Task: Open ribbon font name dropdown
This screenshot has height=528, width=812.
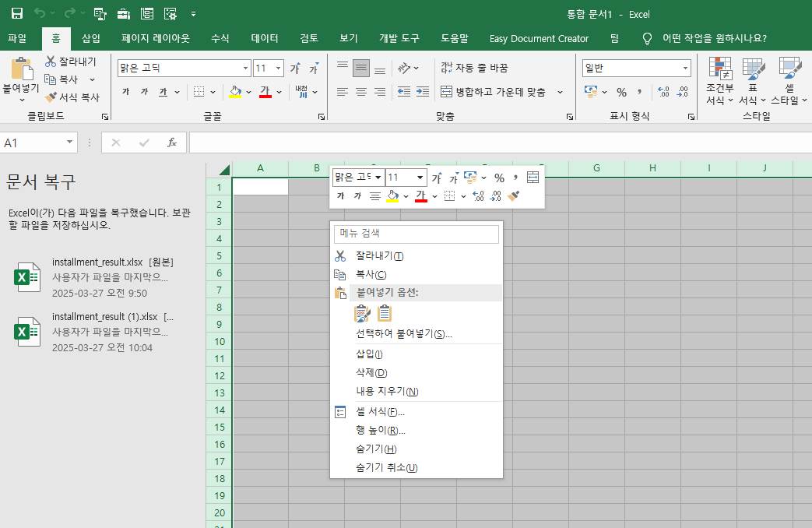Action: click(245, 68)
